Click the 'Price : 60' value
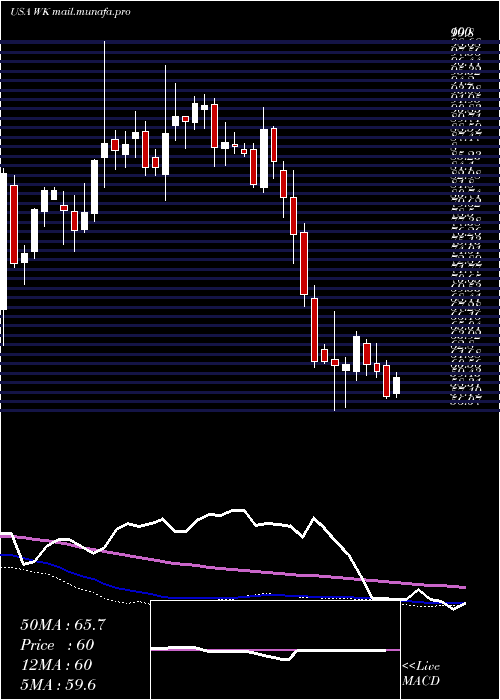 tap(57, 645)
